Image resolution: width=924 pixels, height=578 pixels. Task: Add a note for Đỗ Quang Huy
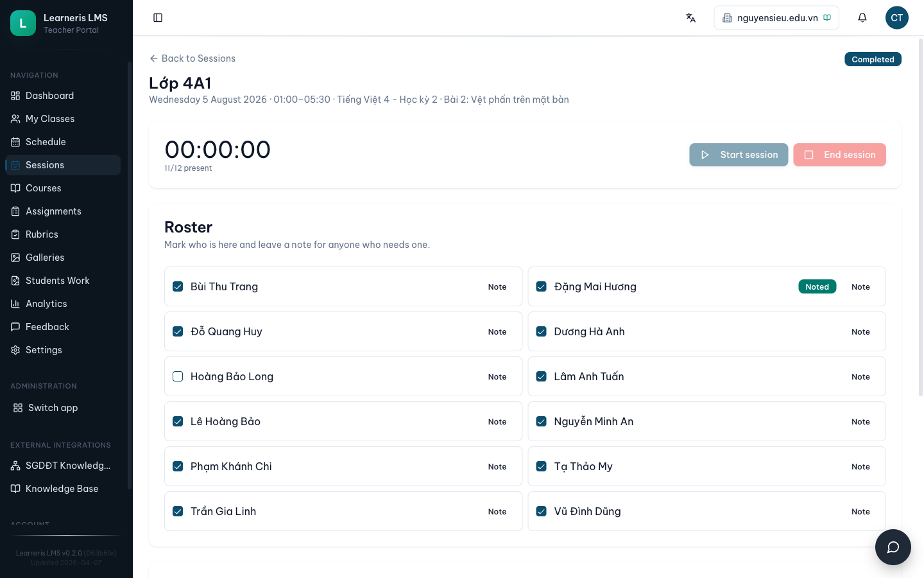tap(497, 332)
